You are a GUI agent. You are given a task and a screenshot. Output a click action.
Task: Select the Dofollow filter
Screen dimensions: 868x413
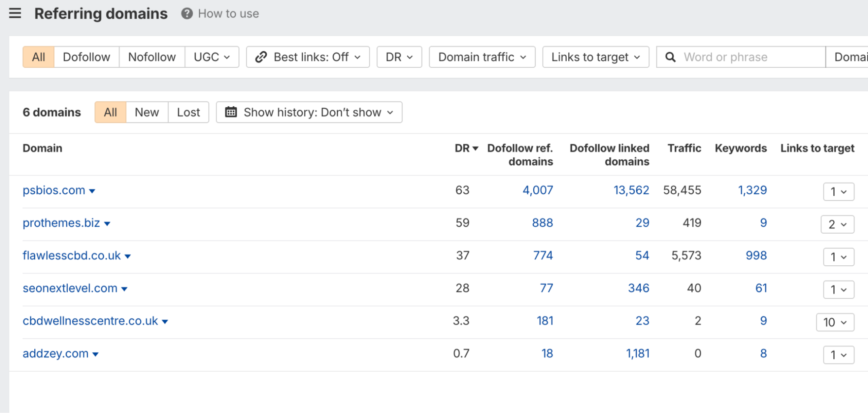(86, 57)
